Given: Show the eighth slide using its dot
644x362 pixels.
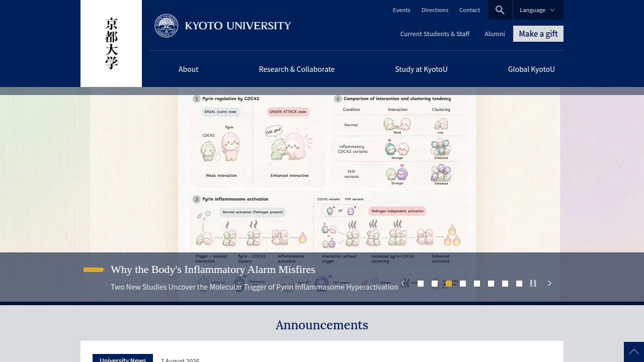Looking at the screenshot, I should click(x=519, y=284).
